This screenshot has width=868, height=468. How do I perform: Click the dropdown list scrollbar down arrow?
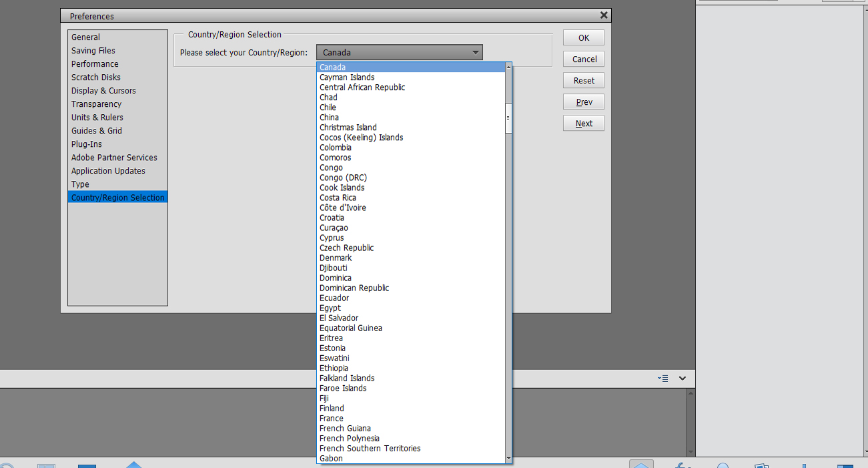(x=508, y=459)
